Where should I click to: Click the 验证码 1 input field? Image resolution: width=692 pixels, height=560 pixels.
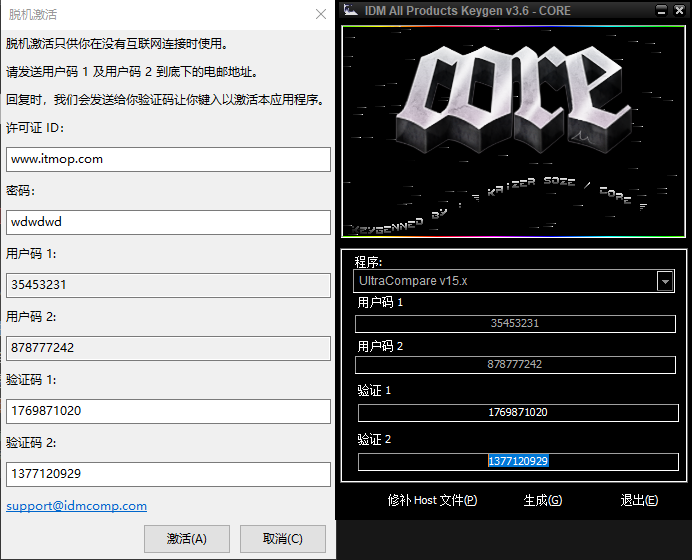(x=168, y=411)
